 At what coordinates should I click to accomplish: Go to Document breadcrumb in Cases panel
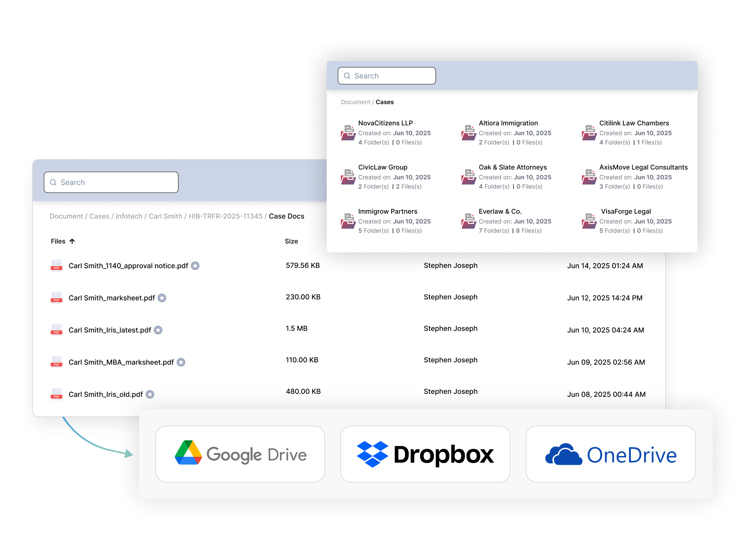[x=355, y=102]
